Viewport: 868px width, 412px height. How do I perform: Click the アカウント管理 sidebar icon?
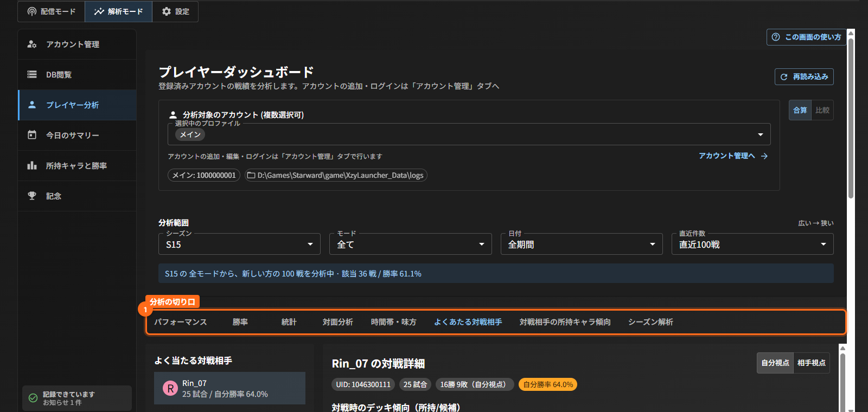[32, 44]
